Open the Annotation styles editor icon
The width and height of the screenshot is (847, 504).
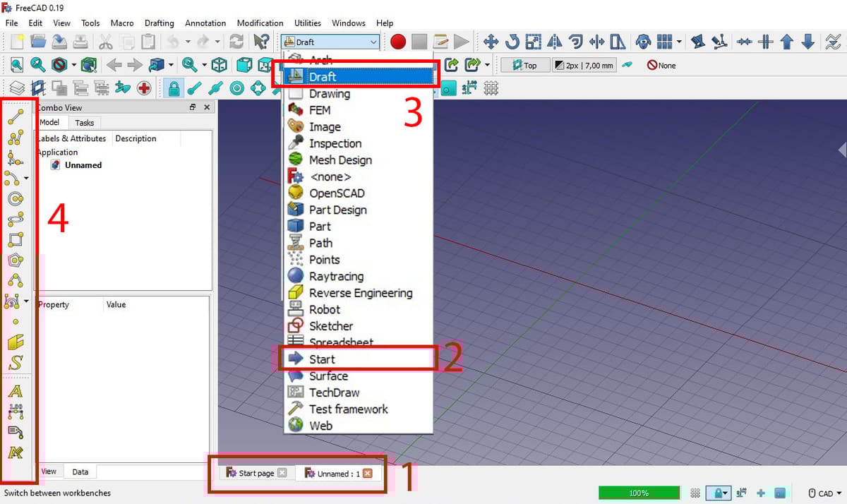(x=16, y=452)
